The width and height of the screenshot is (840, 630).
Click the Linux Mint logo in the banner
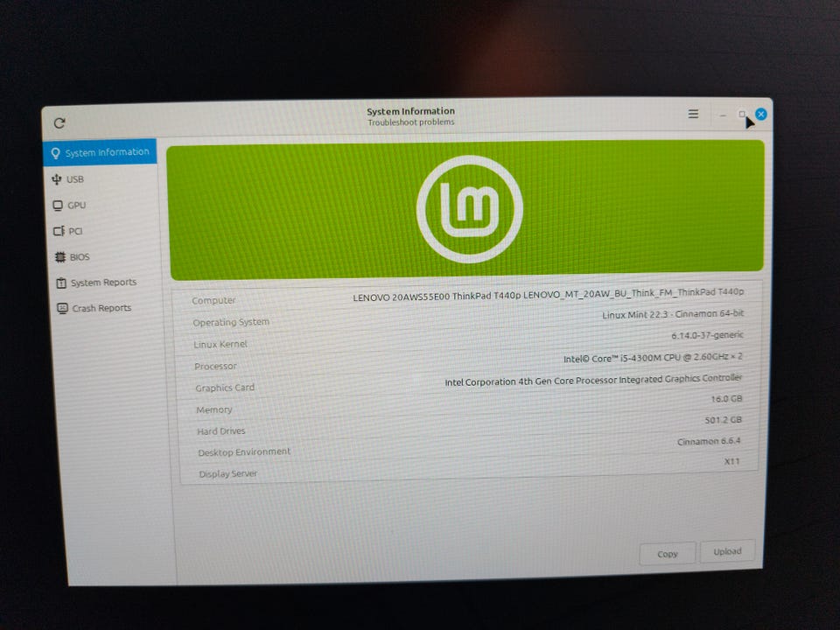pyautogui.click(x=469, y=209)
